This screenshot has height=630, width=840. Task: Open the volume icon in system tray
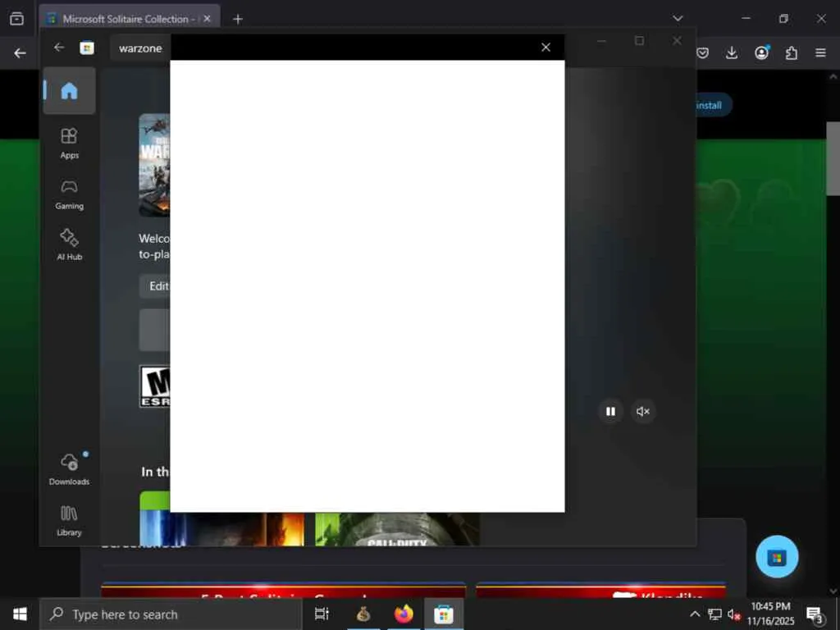click(x=733, y=614)
